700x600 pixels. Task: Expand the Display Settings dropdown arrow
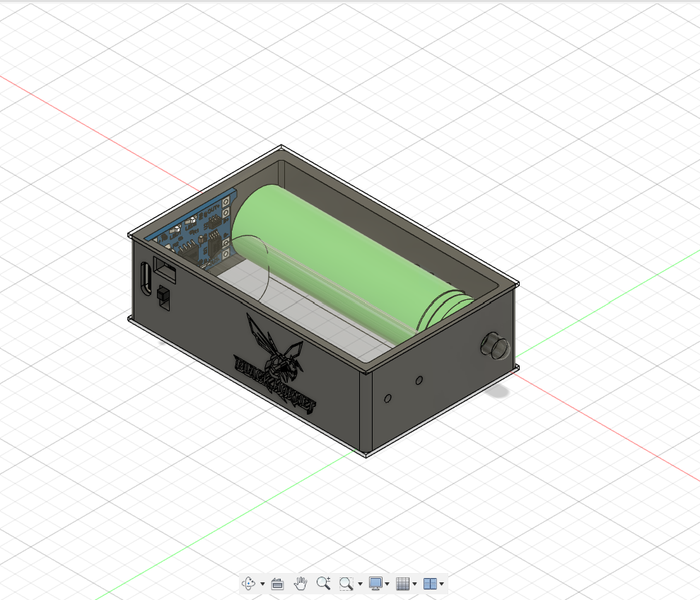coord(387,584)
